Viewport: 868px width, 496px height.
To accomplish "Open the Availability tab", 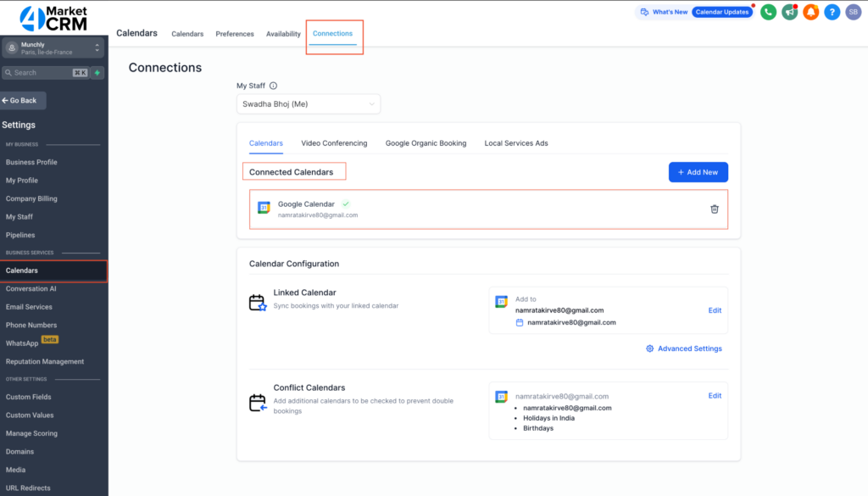I will 283,34.
